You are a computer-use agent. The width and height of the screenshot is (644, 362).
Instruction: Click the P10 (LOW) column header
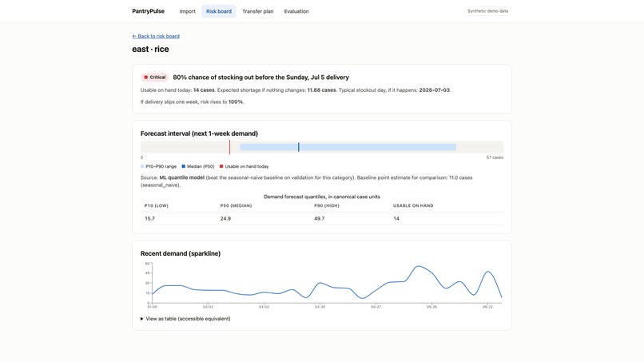[x=156, y=206]
